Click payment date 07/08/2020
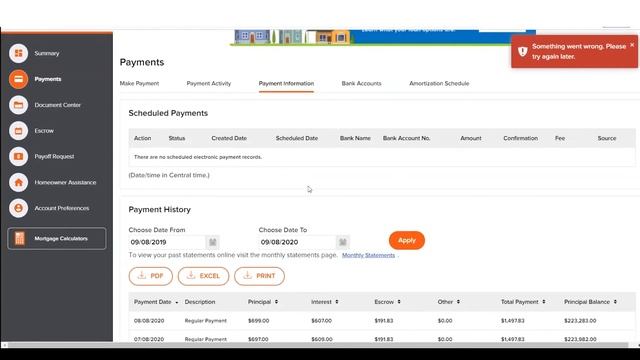The width and height of the screenshot is (640, 360). [x=149, y=339]
